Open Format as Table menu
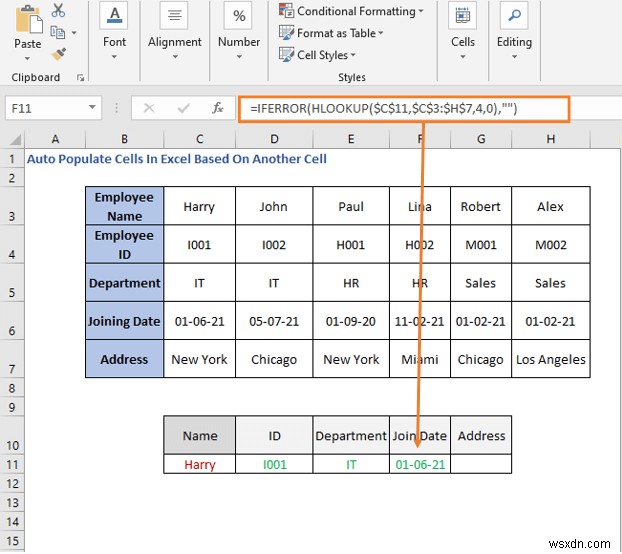The height and width of the screenshot is (554, 622). pos(331,33)
